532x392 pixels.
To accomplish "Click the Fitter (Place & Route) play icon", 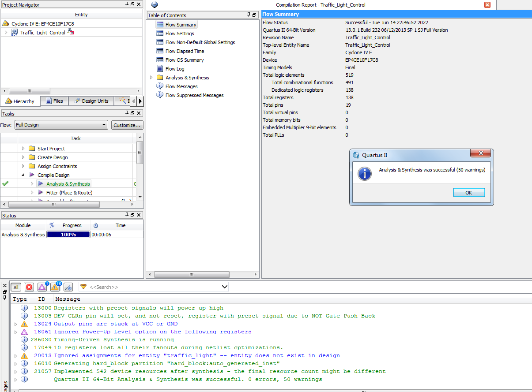I will (41, 193).
